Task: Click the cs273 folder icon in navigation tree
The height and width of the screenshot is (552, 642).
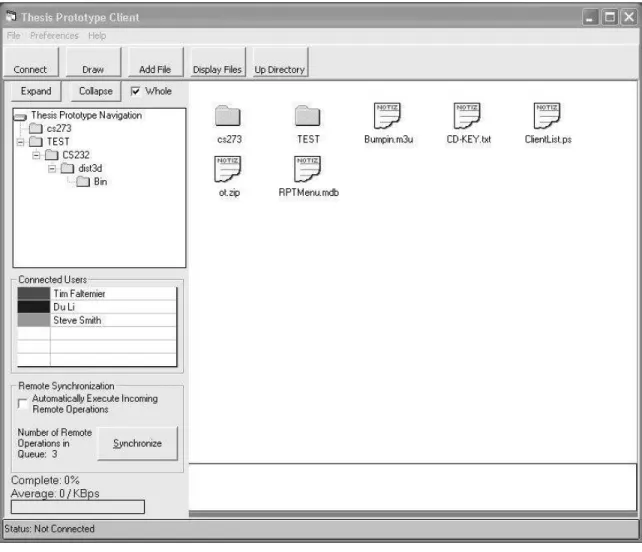Action: pos(36,129)
